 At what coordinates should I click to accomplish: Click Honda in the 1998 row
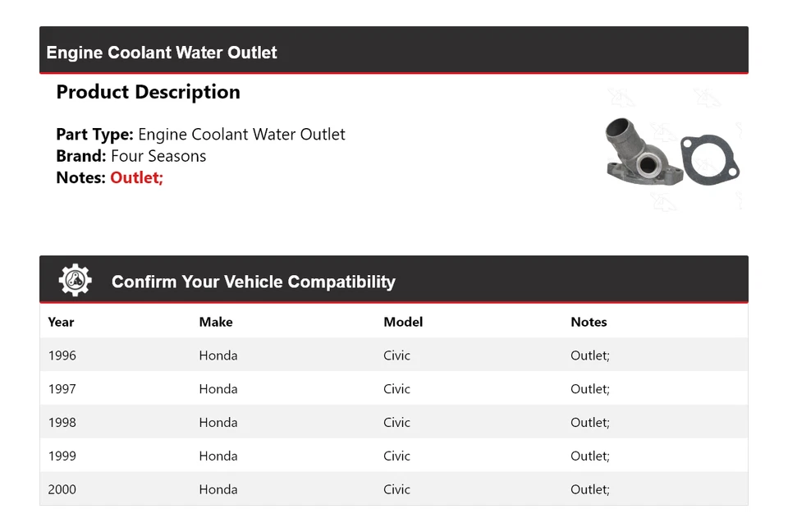218,423
